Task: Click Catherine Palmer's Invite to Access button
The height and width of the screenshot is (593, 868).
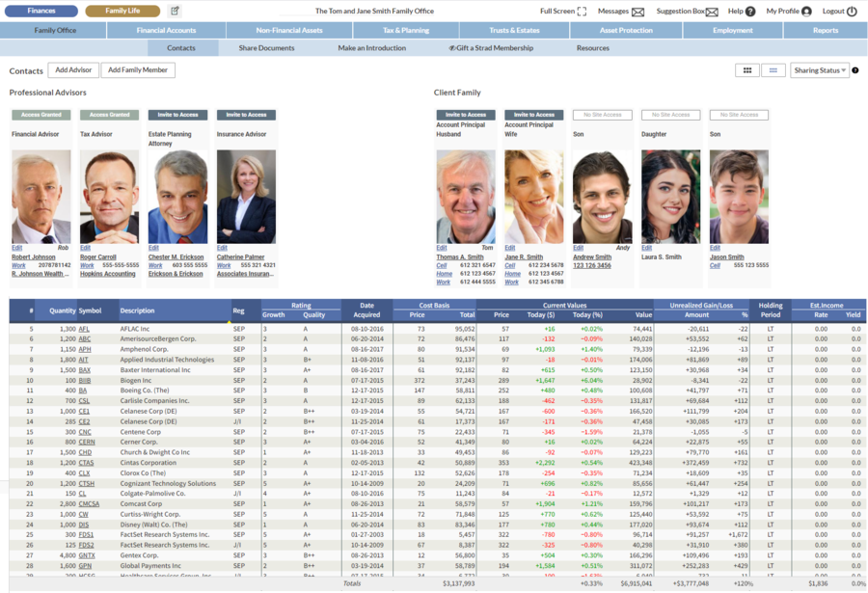Action: (x=246, y=115)
